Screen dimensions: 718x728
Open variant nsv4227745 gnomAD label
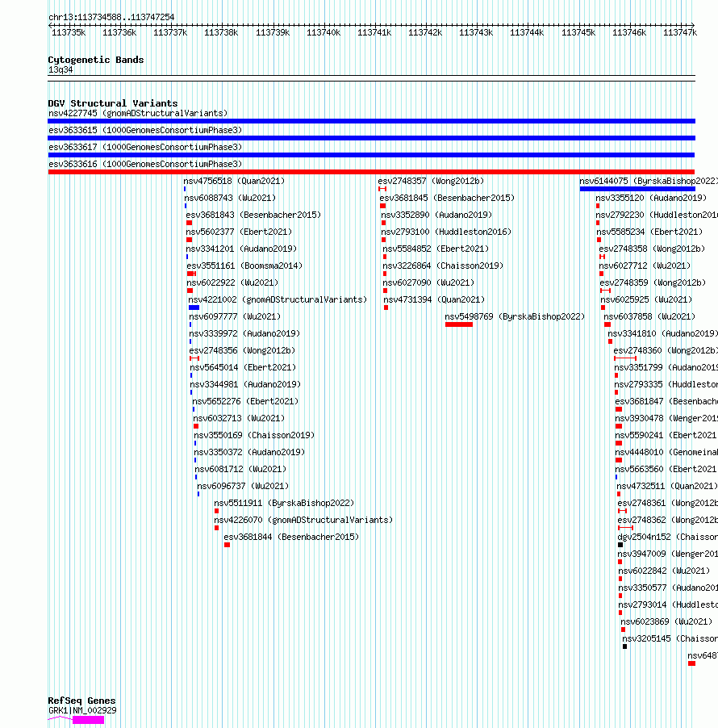point(138,113)
